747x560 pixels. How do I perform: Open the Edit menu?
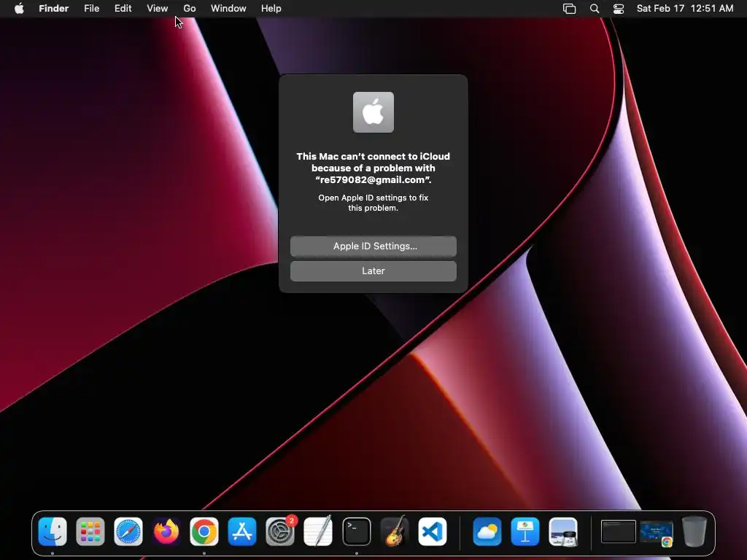123,9
